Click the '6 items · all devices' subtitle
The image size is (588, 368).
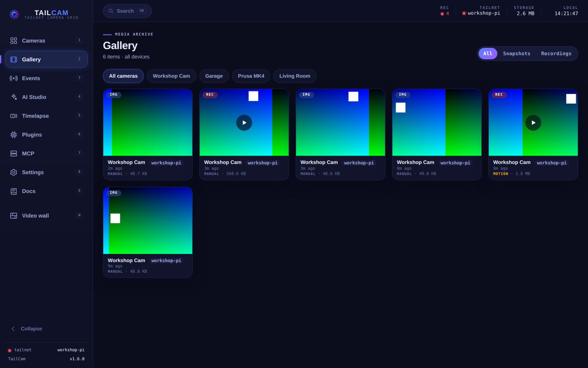coord(126,57)
